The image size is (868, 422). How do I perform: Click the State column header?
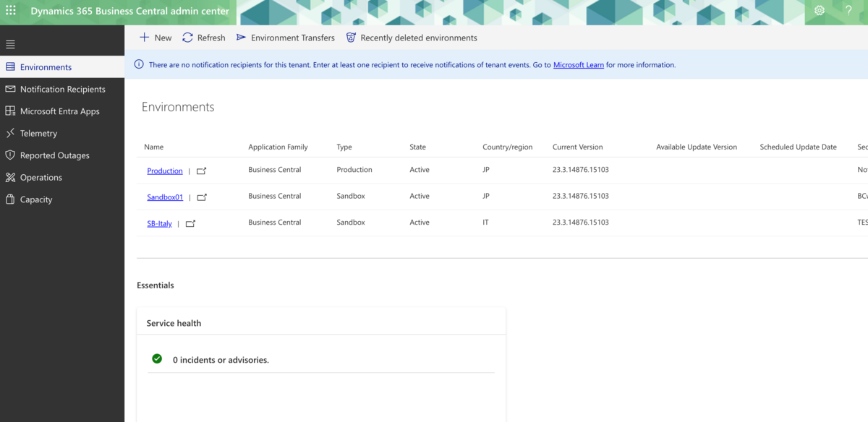(x=417, y=147)
